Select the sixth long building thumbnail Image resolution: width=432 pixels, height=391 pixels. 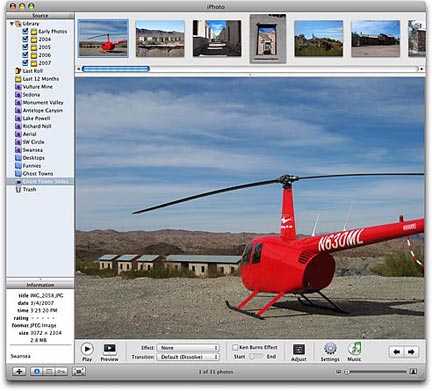tap(376, 38)
